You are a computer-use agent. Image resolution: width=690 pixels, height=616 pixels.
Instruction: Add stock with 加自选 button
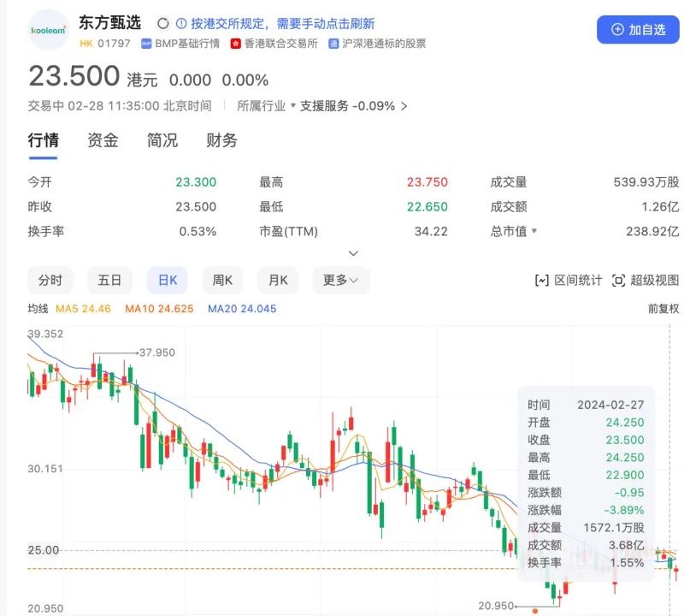tap(638, 29)
